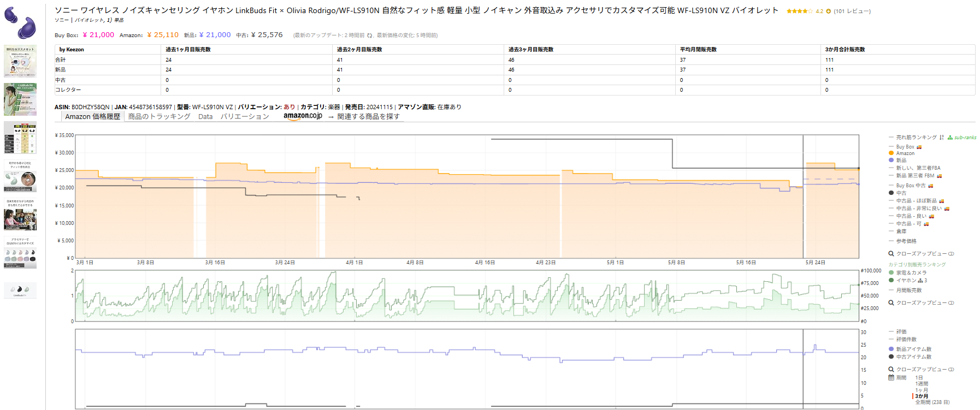Open the green sub-ranks link
The image size is (980, 410).
[962, 138]
